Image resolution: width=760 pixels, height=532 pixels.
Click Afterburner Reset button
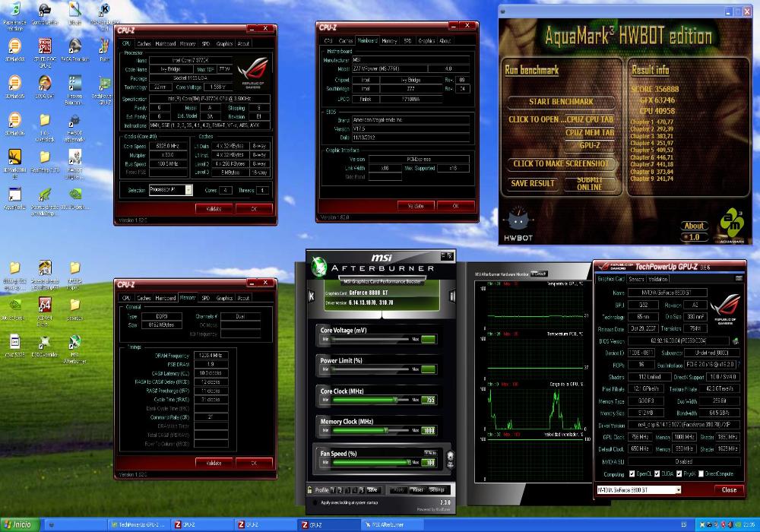click(x=418, y=490)
